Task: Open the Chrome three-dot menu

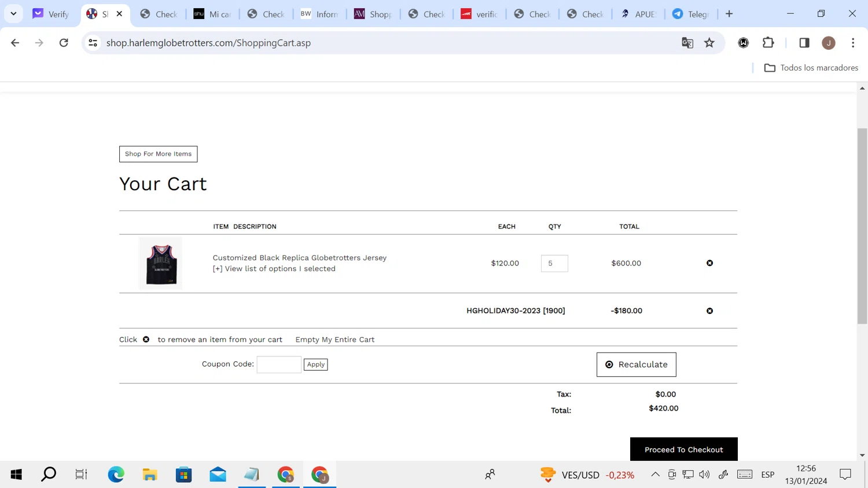Action: 853,43
